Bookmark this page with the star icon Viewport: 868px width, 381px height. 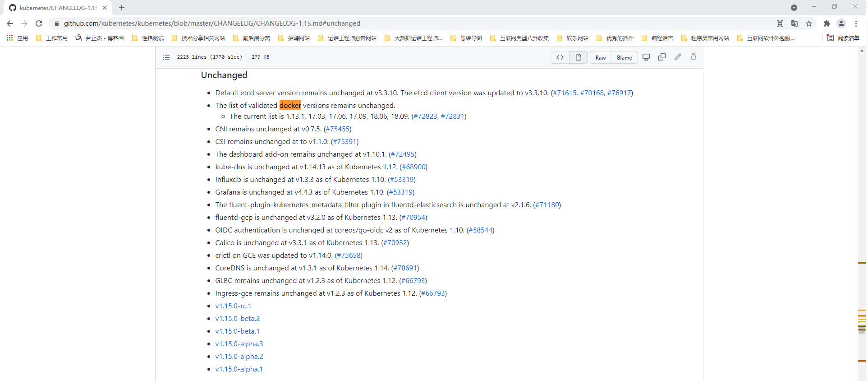pyautogui.click(x=809, y=23)
